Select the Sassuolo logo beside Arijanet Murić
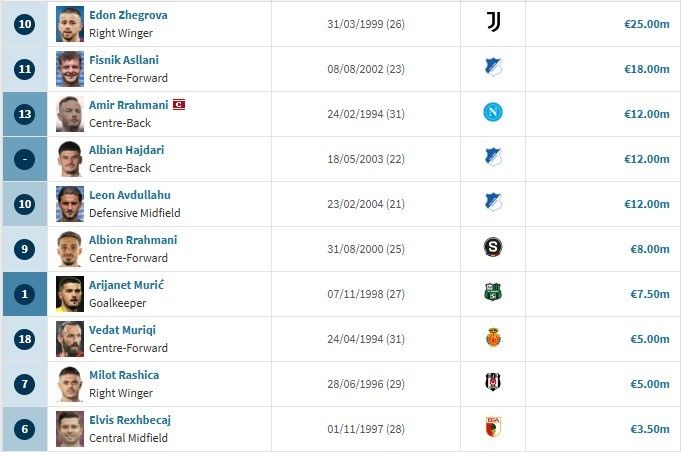 coord(492,293)
